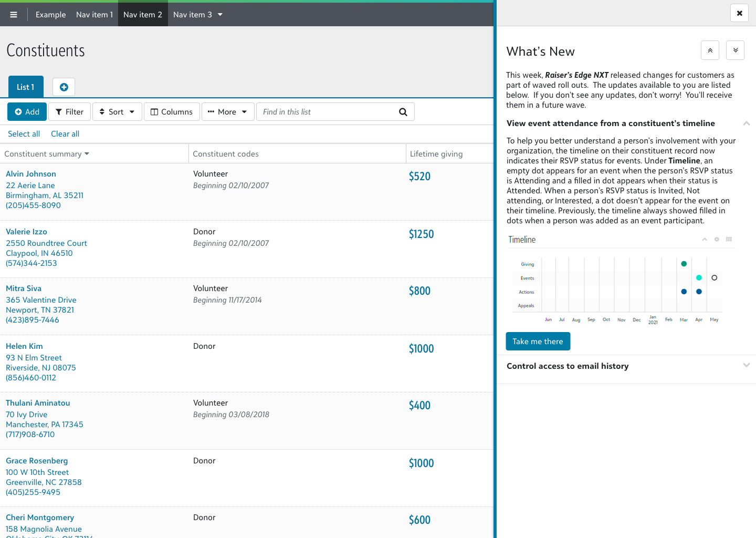The image size is (756, 538).
Task: Collapse View event attendance section
Action: click(x=746, y=123)
